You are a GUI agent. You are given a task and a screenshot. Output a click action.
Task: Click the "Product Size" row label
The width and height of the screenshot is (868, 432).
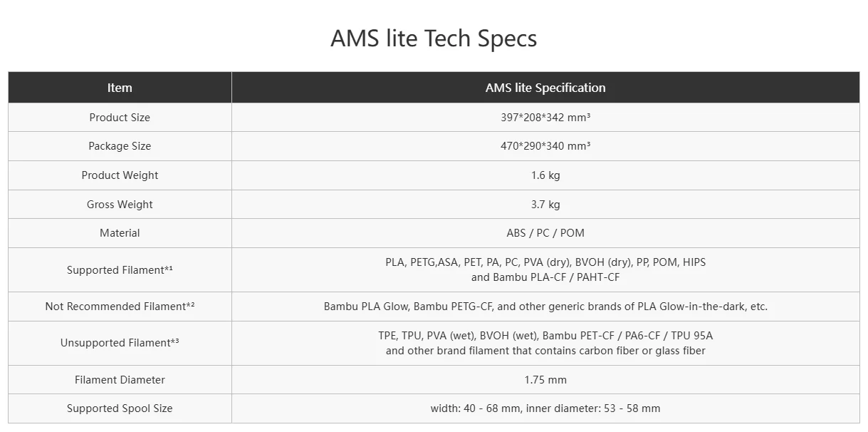[120, 118]
